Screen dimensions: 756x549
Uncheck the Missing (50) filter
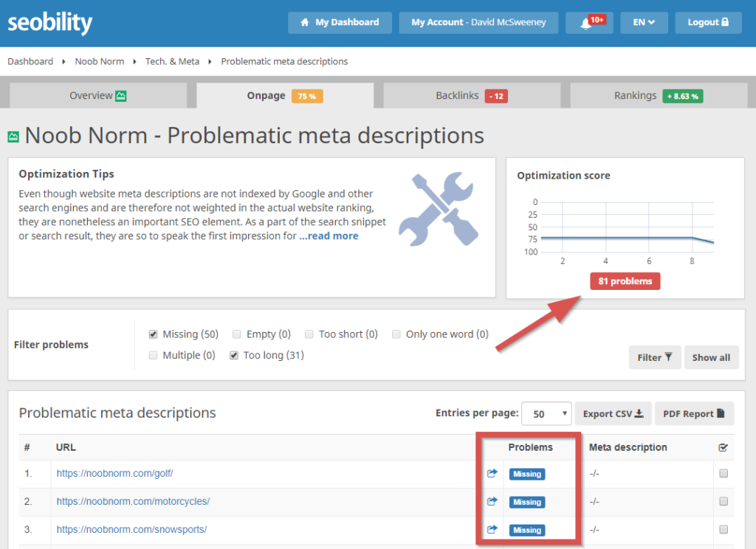coord(154,334)
